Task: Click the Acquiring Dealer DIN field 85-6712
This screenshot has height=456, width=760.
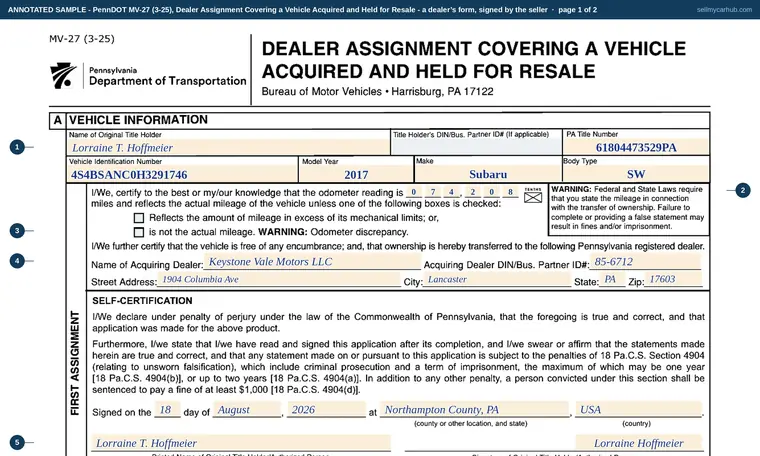Action: pos(645,262)
